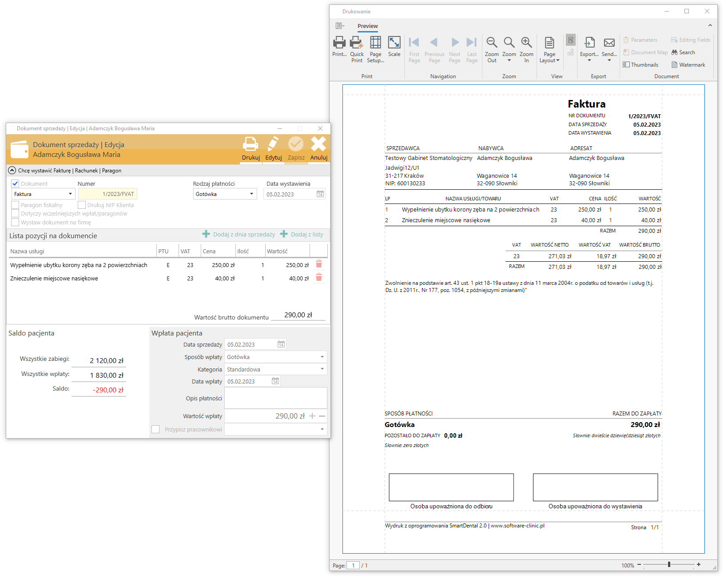Click the plus beside Wartość wpłaty
This screenshot has width=728, height=579.
point(312,416)
